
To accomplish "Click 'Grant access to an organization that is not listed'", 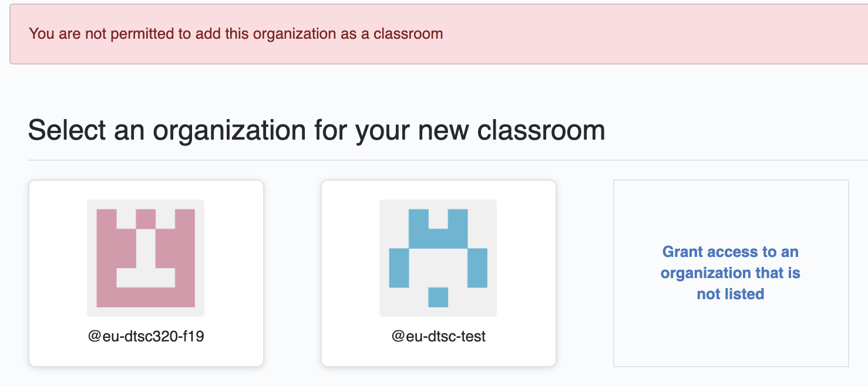I will click(730, 273).
